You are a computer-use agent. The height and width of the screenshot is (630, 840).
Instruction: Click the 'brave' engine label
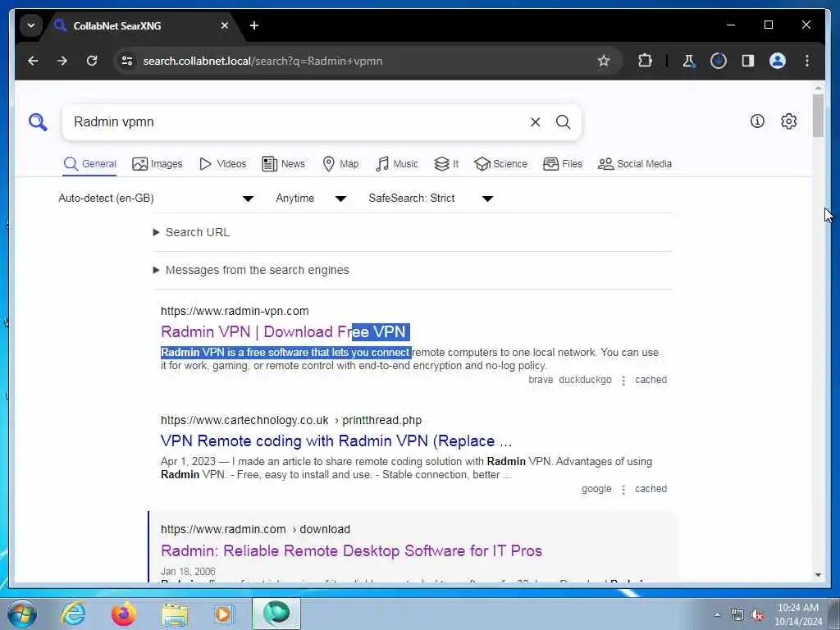[x=541, y=380]
